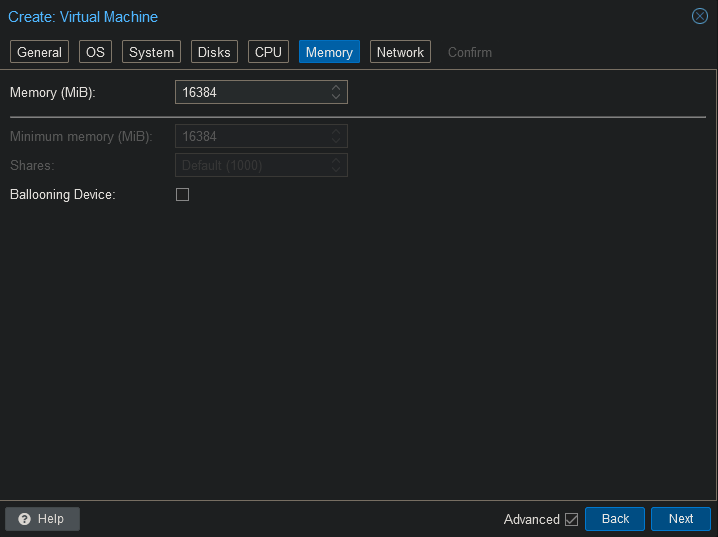The width and height of the screenshot is (718, 537).
Task: Go to the System tab
Action: click(151, 52)
